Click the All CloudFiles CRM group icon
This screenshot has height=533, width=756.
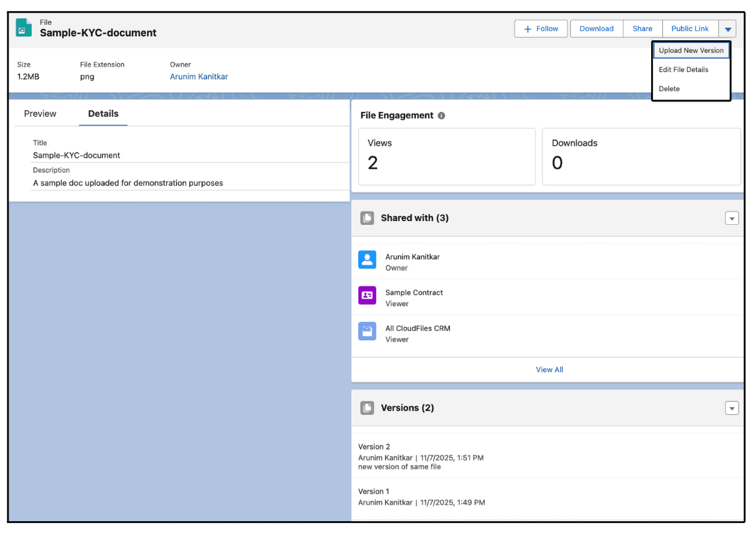pos(367,330)
